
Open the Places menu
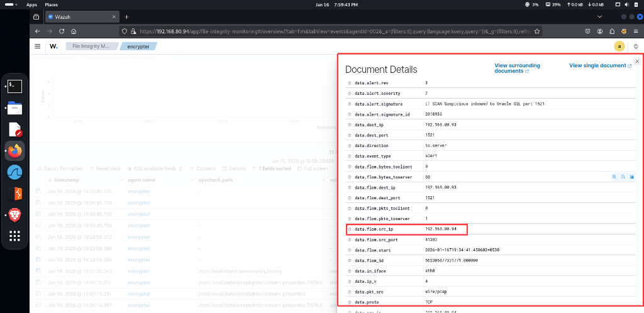coord(52,4)
